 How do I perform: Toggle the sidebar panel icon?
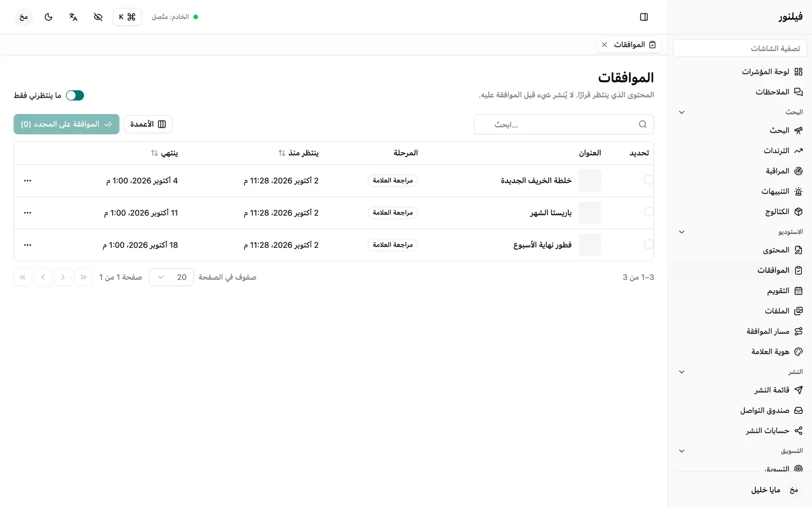pos(644,17)
